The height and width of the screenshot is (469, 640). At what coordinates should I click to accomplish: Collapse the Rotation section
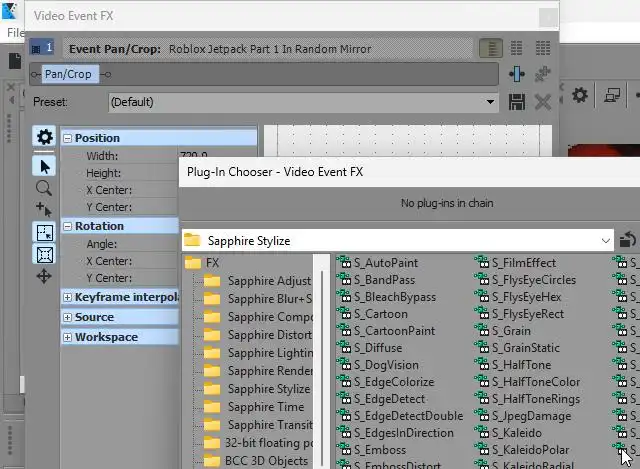[68, 227]
